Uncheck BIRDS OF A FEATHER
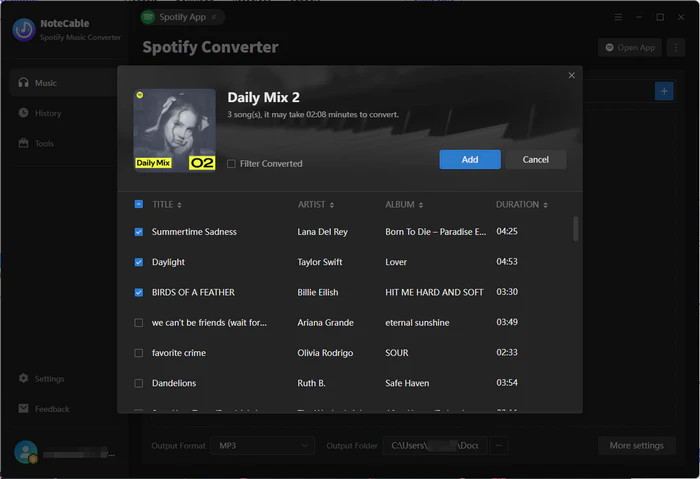This screenshot has width=700, height=479. 139,292
